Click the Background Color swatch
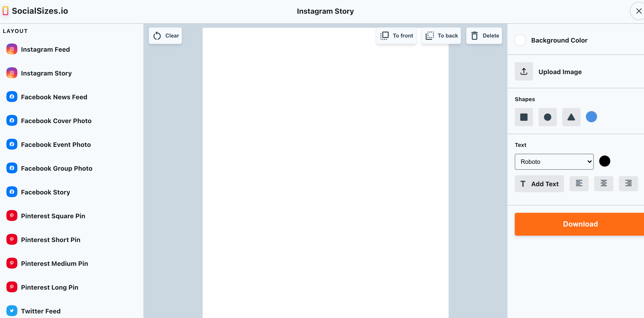This screenshot has width=644, height=318. (520, 40)
